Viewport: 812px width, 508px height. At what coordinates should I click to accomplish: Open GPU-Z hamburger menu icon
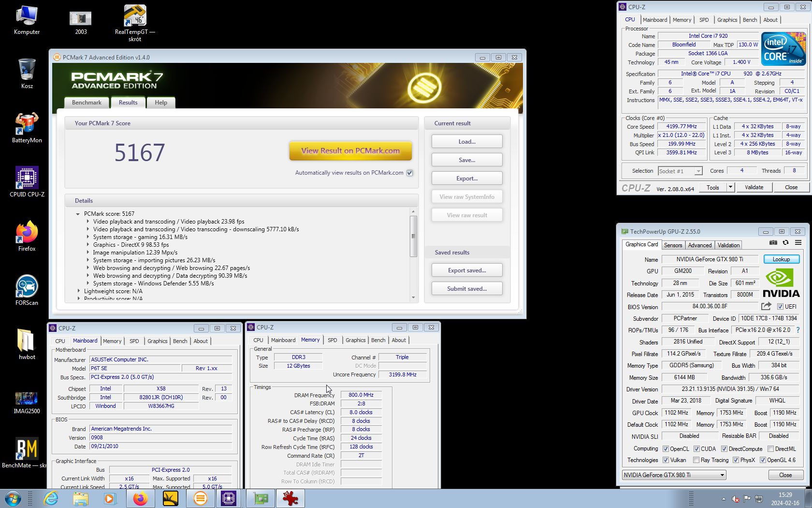point(798,242)
